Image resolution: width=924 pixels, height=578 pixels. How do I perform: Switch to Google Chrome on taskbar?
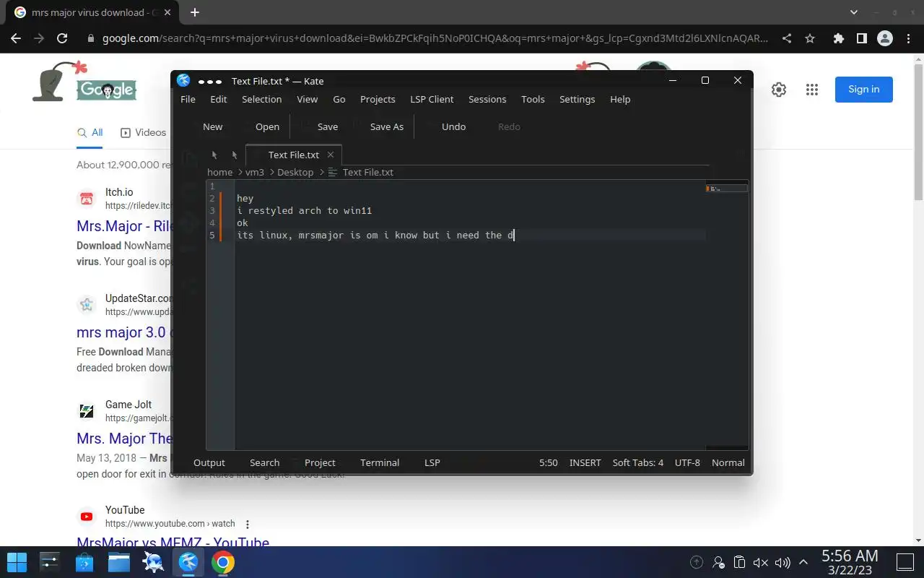[222, 562]
